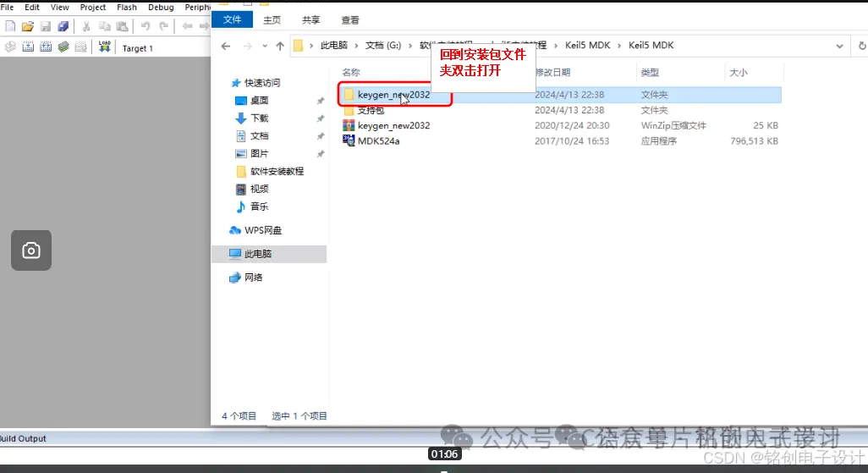Click the Batch Build icon in Keil
The width and height of the screenshot is (868, 473).
coord(63,47)
